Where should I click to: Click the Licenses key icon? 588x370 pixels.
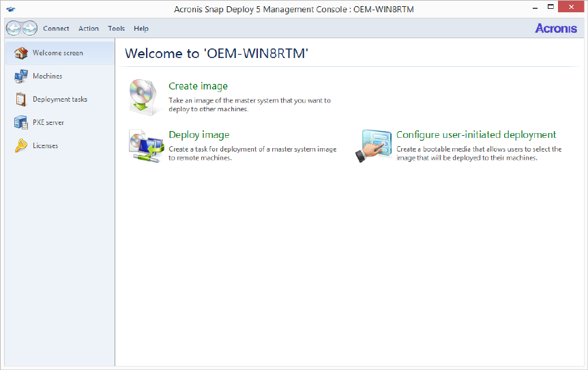(21, 146)
